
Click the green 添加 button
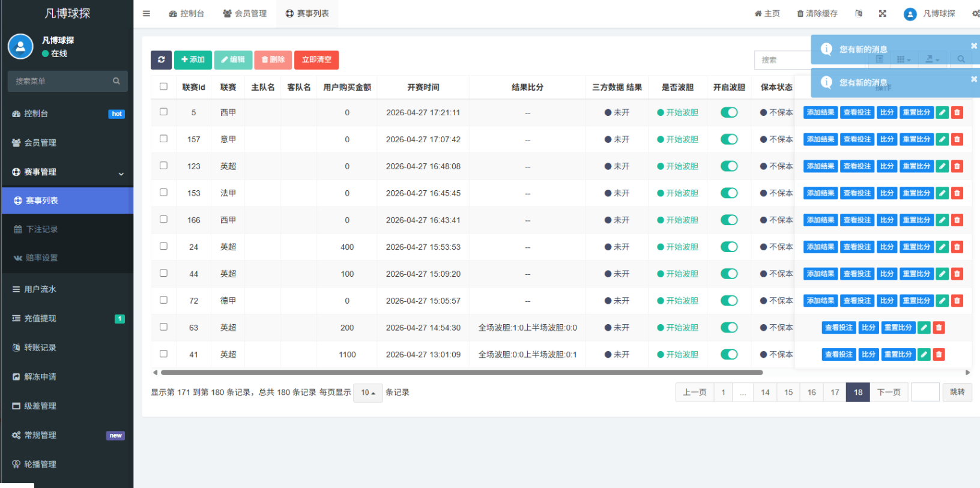click(193, 59)
